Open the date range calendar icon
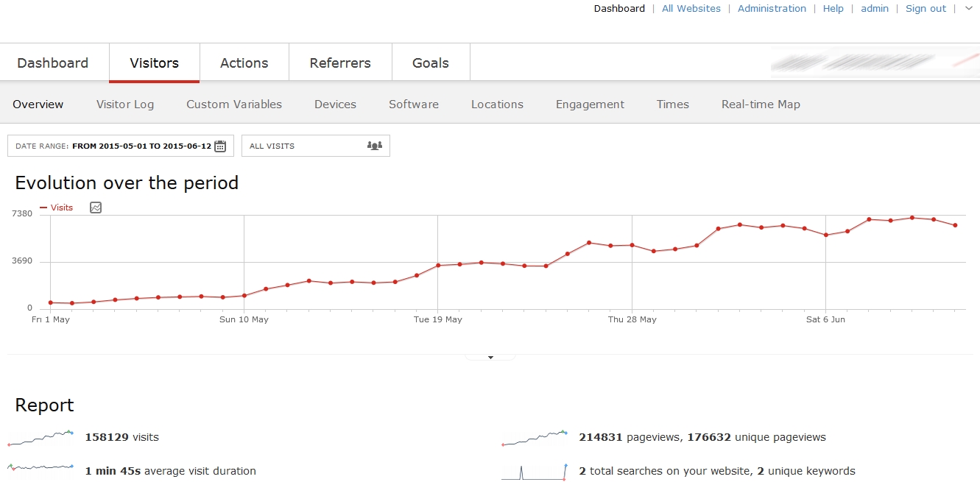980x482 pixels. (x=220, y=146)
